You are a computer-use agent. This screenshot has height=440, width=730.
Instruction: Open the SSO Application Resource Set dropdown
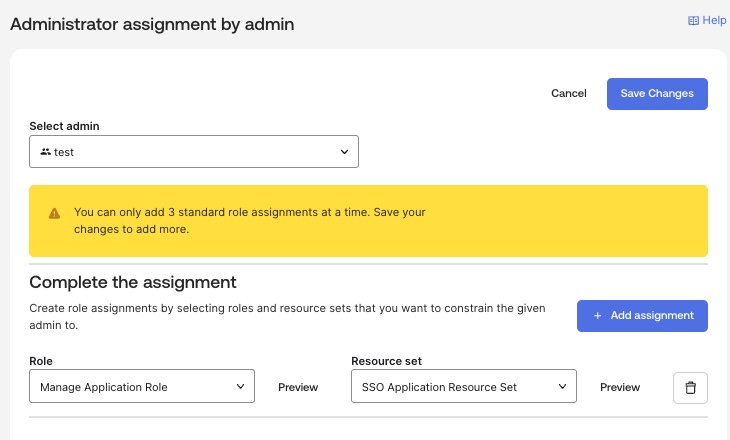[463, 387]
